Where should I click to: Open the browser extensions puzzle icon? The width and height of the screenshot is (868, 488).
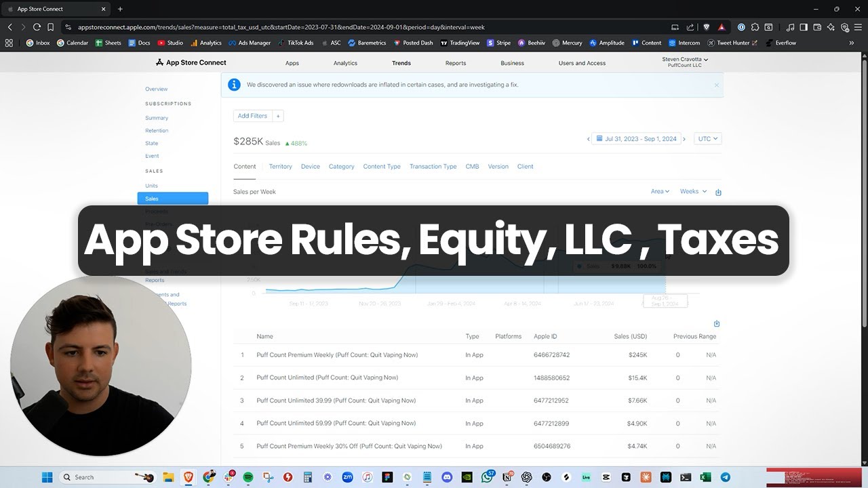tap(755, 27)
